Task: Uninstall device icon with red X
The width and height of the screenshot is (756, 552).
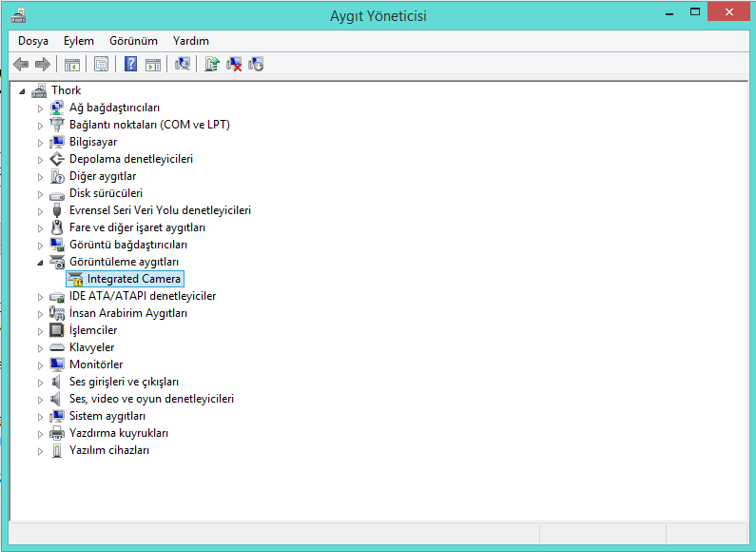Action: click(234, 64)
